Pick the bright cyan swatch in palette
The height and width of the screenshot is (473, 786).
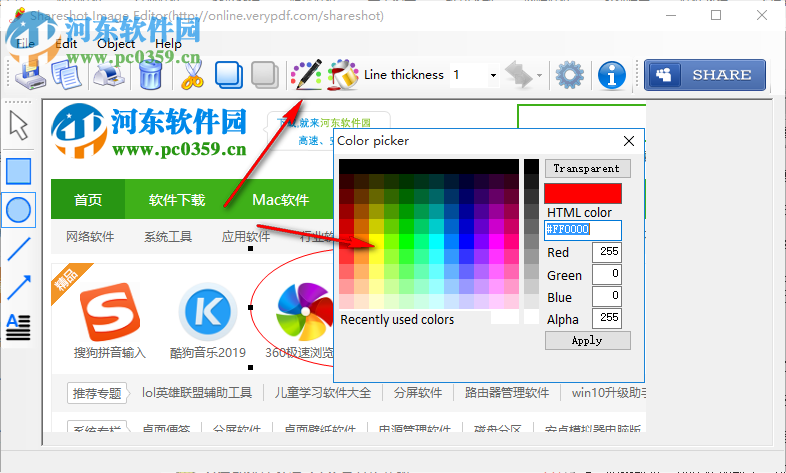point(437,242)
